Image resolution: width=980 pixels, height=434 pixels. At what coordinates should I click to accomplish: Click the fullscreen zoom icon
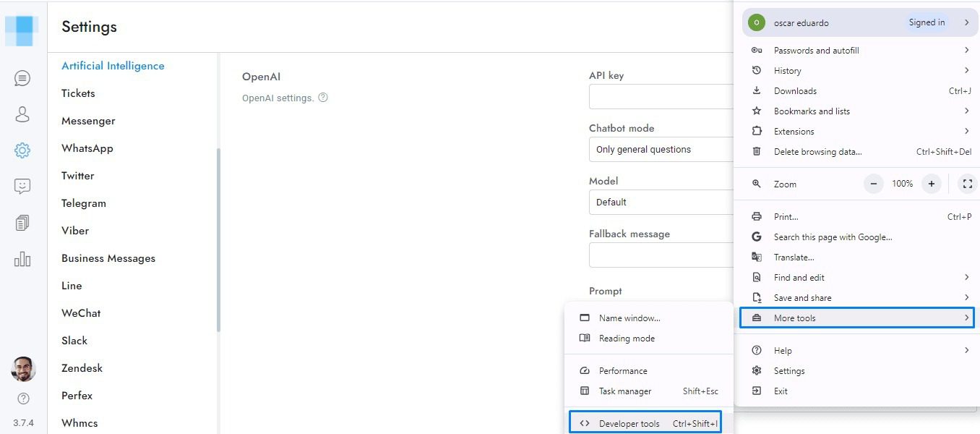tap(968, 184)
